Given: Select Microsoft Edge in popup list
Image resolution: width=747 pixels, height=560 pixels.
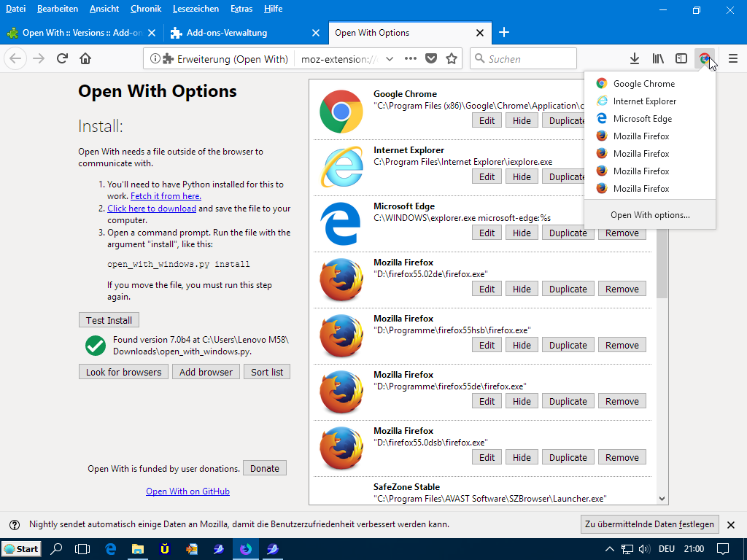Looking at the screenshot, I should 642,119.
